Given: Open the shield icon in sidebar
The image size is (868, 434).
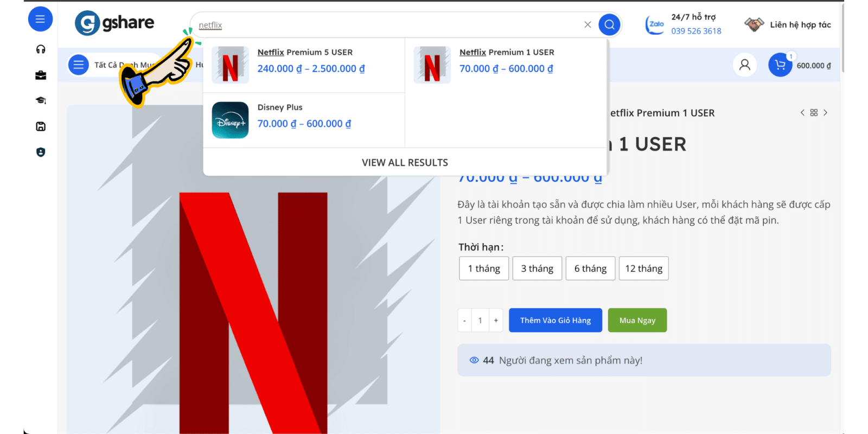Looking at the screenshot, I should click(41, 152).
